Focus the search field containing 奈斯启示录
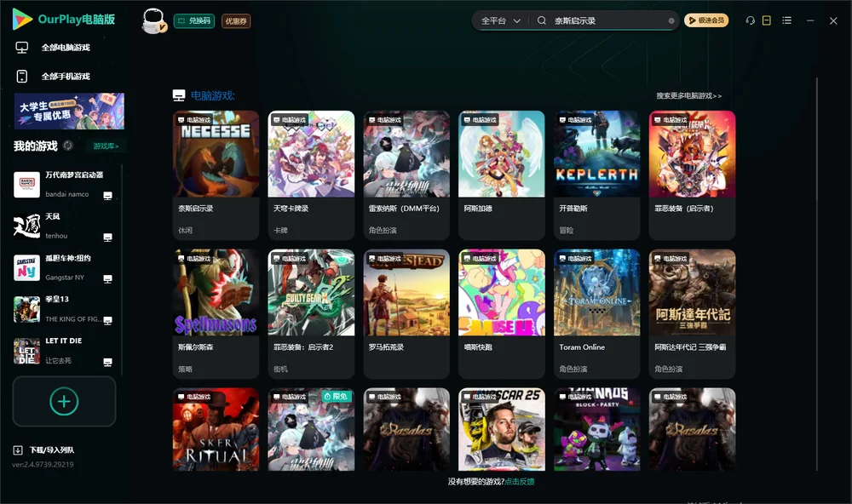852x504 pixels. click(608, 20)
